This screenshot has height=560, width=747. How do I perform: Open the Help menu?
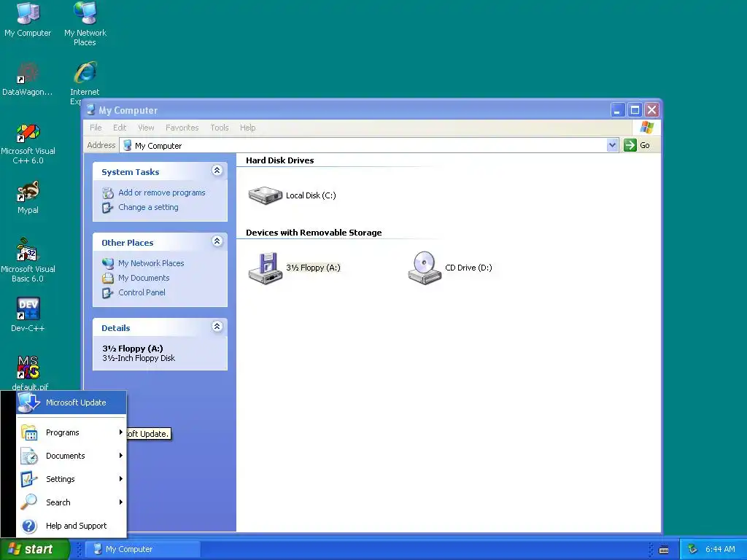(x=248, y=128)
